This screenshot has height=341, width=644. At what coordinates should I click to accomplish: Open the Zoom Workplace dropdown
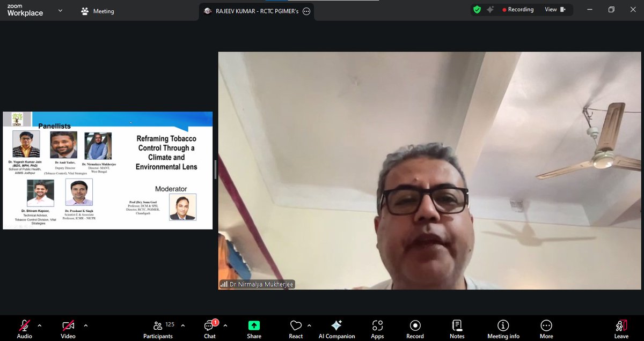(60, 10)
